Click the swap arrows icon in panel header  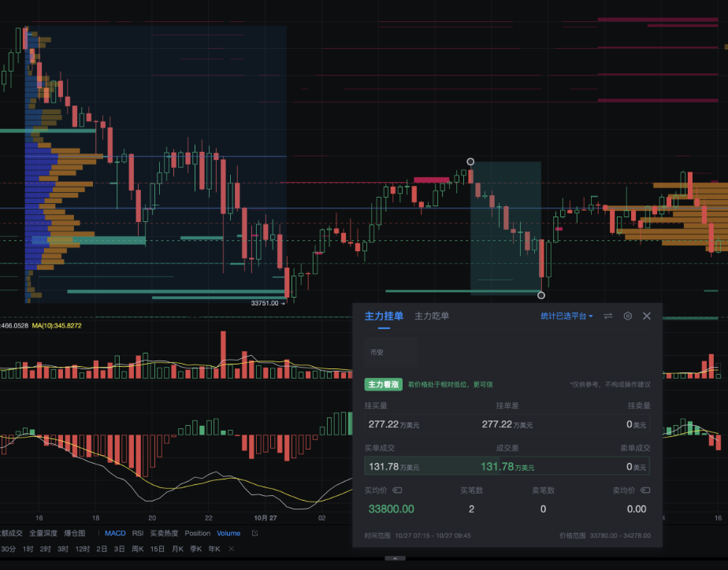608,316
